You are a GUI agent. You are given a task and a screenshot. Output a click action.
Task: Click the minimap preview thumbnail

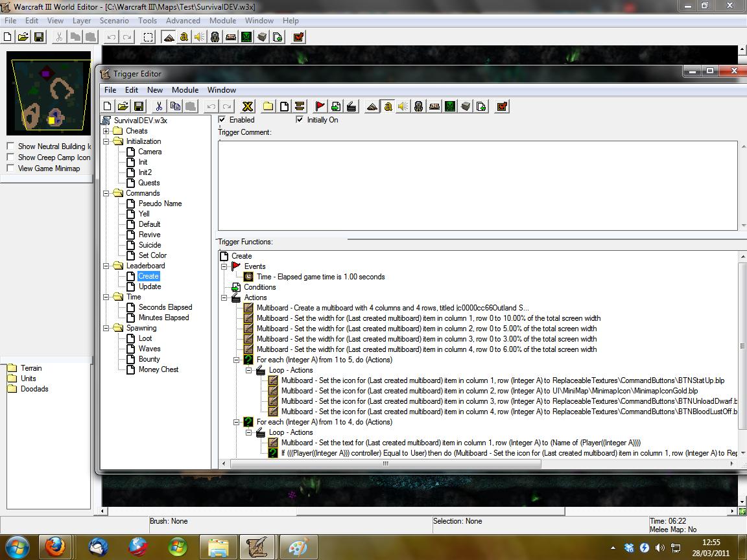(49, 93)
